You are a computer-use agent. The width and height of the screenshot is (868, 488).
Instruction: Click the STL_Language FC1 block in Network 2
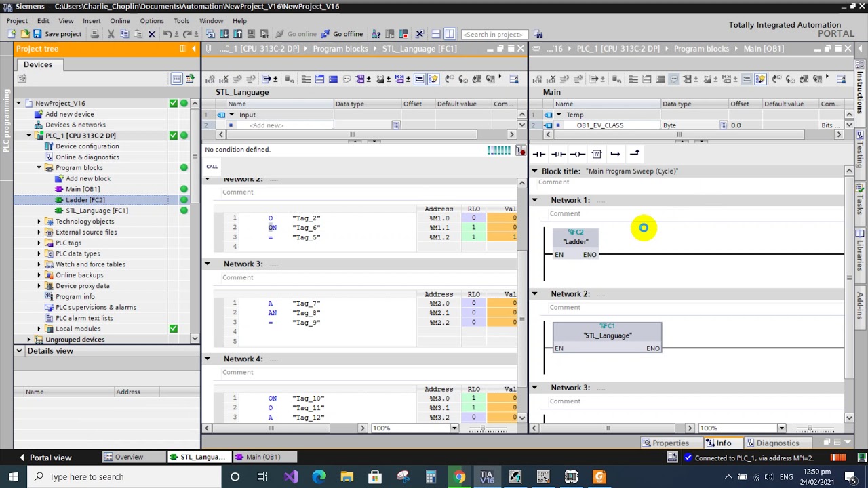[607, 337]
